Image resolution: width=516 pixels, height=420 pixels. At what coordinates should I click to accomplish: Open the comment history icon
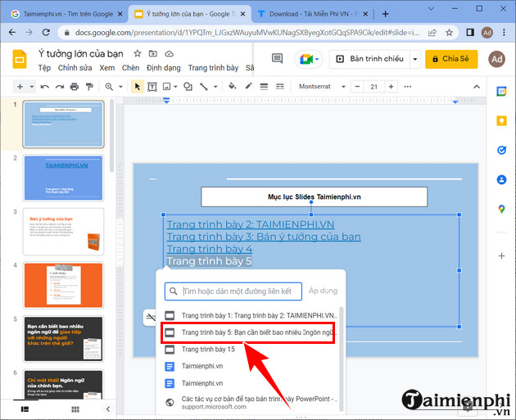277,59
